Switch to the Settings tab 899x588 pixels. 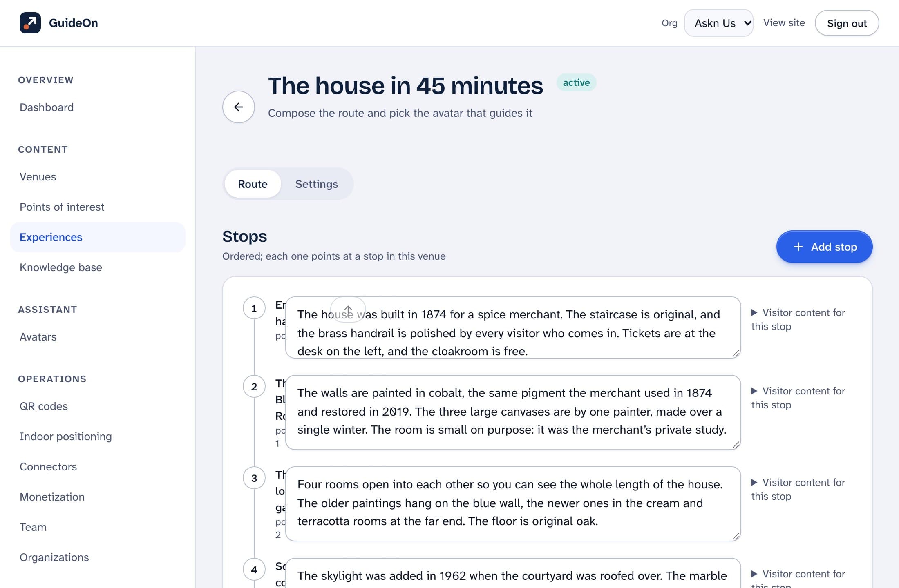pos(317,184)
